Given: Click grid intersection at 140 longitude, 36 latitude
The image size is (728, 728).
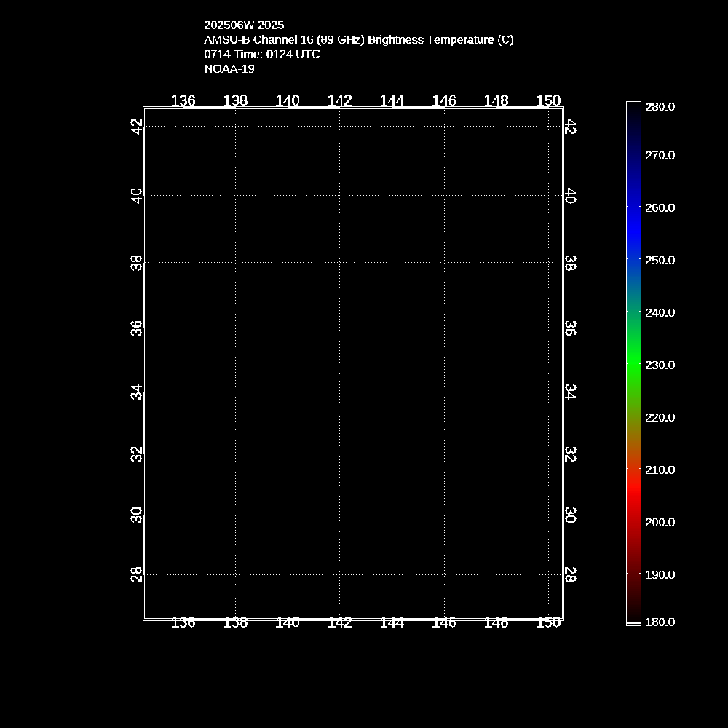Looking at the screenshot, I should 288,328.
